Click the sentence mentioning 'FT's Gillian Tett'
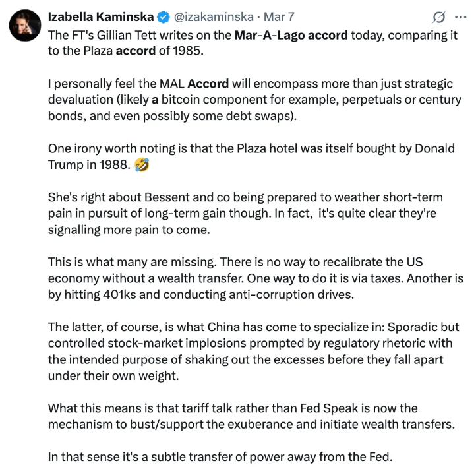Screen dimensions: 476x467 (x=253, y=43)
